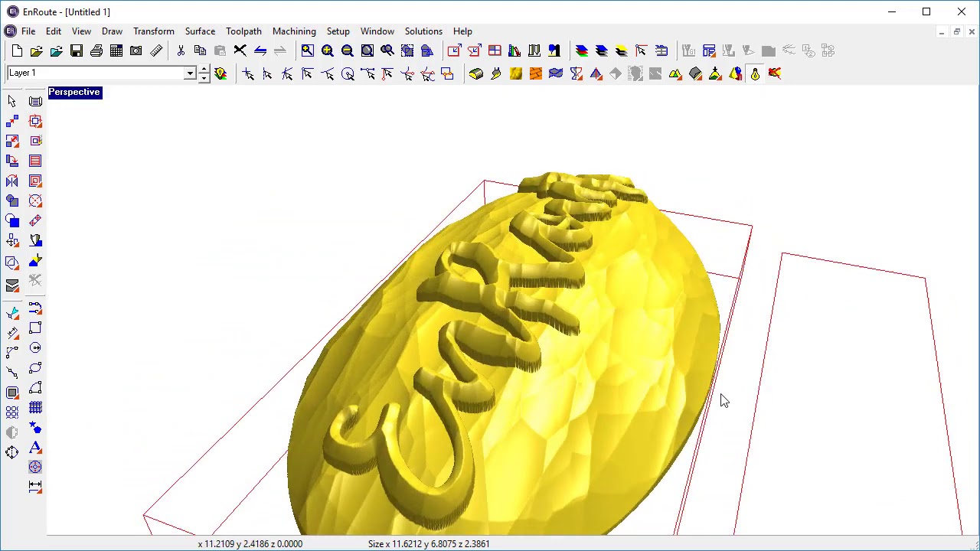This screenshot has height=551, width=980.
Task: Select the Text 'A' tool
Action: 35,448
